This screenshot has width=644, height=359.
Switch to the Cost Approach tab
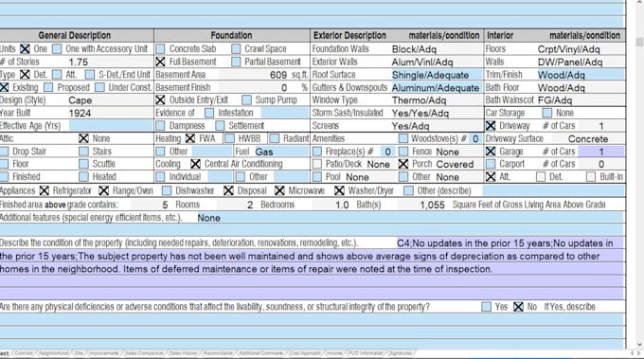[305, 353]
